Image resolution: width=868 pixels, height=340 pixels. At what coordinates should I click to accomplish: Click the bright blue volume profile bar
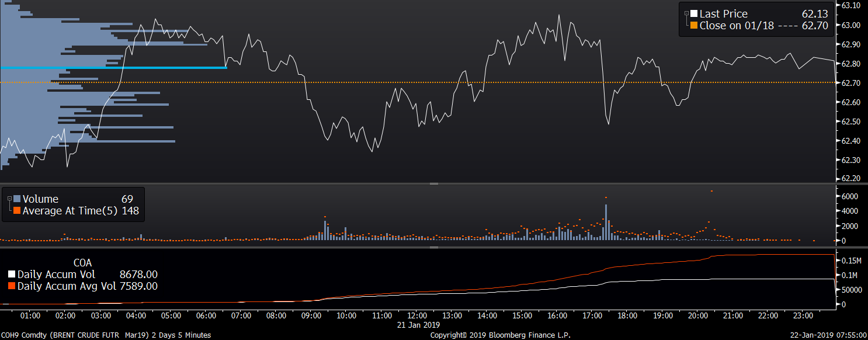click(x=113, y=67)
